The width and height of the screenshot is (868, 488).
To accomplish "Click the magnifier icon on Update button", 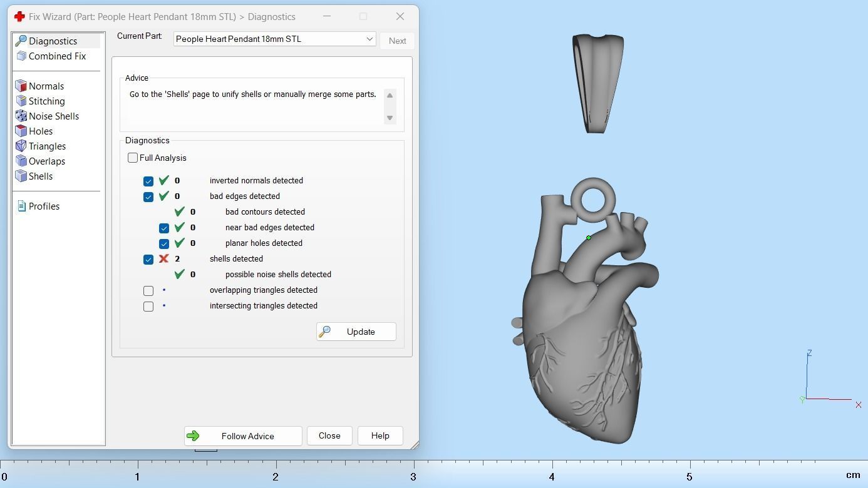I will click(324, 332).
